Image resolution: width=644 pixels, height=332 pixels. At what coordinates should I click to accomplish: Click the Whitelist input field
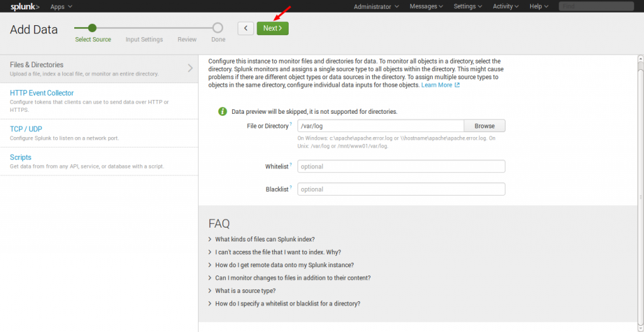[401, 167]
